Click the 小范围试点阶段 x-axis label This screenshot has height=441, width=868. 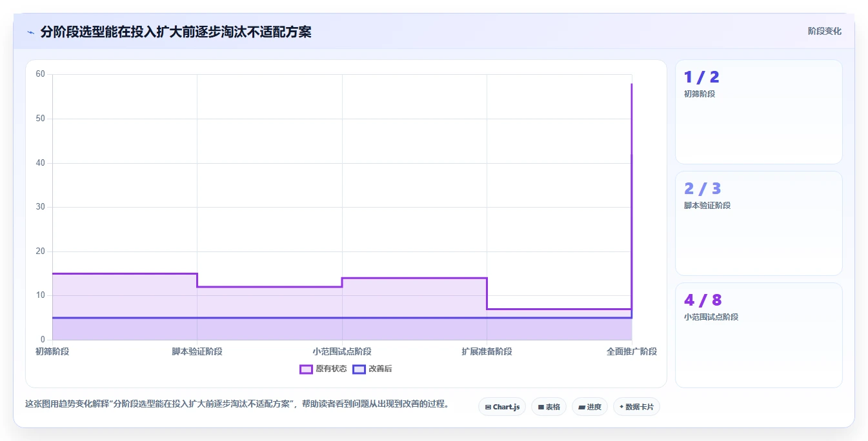[342, 351]
